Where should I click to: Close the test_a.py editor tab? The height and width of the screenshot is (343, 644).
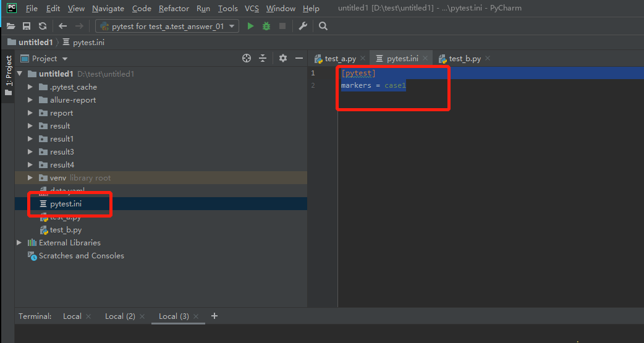(363, 58)
